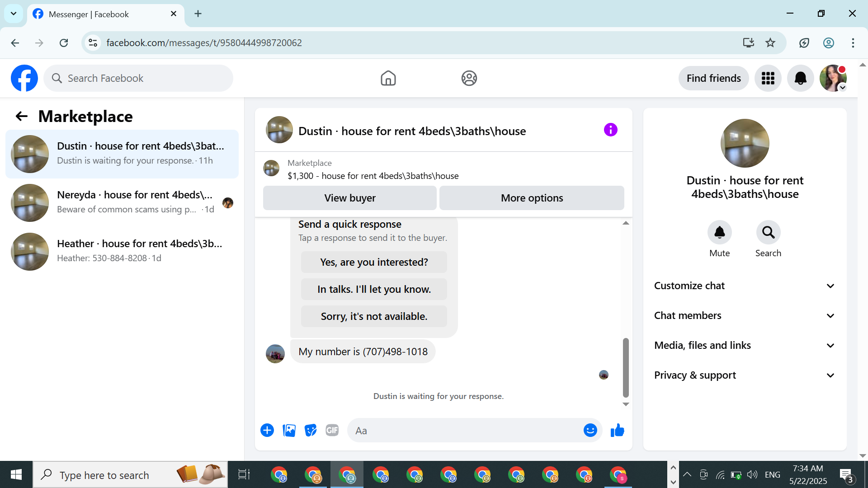Search in conversation with magnifier icon

point(769,232)
